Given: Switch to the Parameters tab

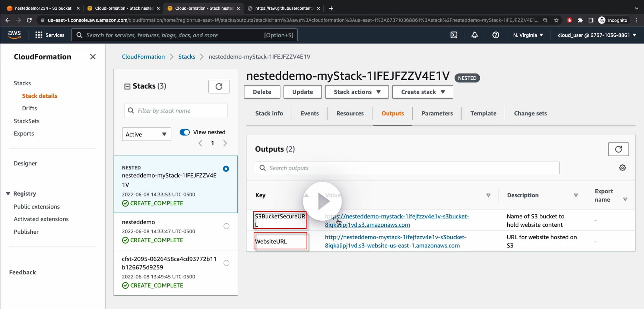Looking at the screenshot, I should [x=437, y=113].
